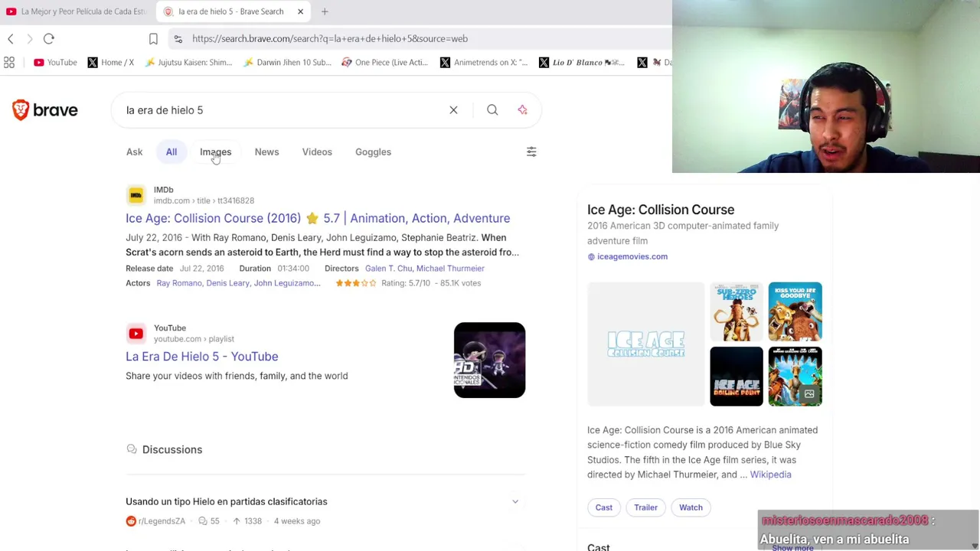Open the YouTube bookmark
The height and width of the screenshot is (551, 980).
55,63
